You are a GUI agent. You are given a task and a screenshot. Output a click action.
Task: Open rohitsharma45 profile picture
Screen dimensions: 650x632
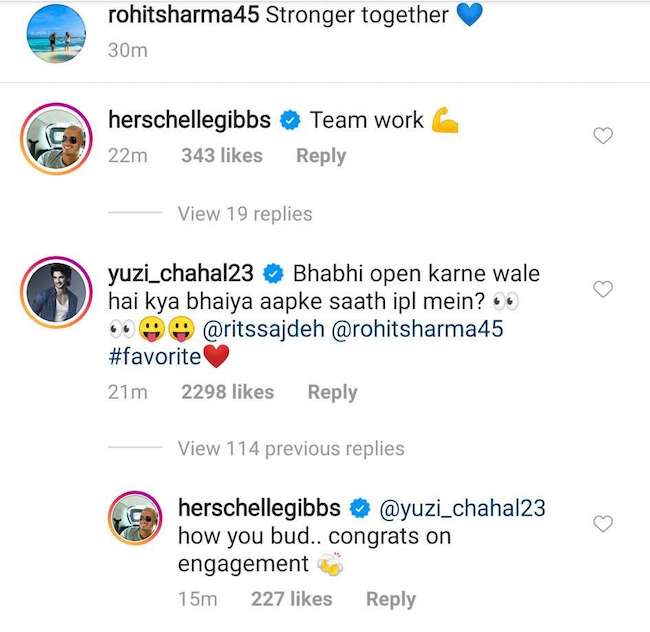[57, 33]
